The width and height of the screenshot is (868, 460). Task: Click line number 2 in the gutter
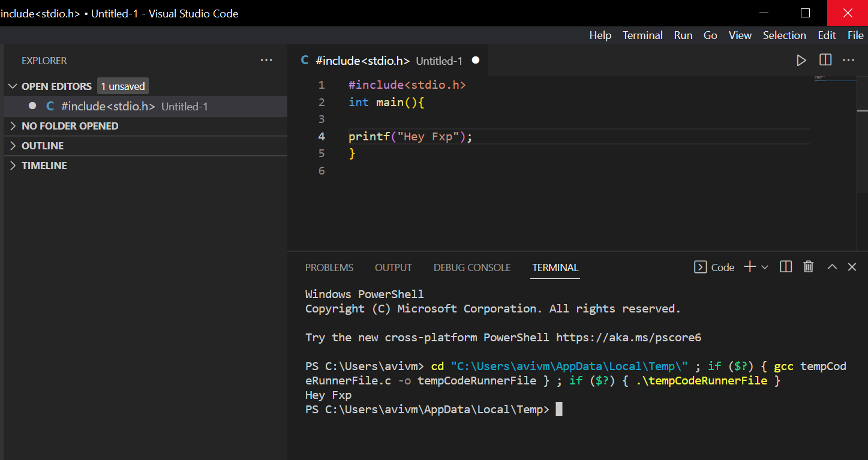[322, 103]
